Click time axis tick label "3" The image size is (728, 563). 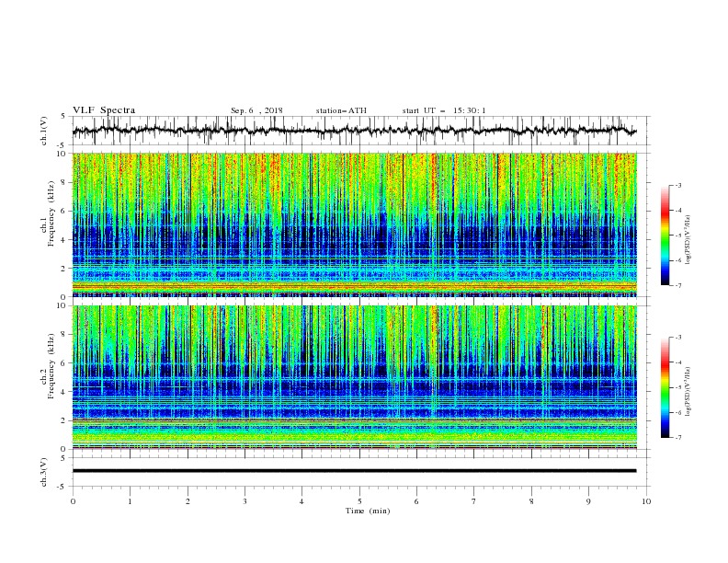245,501
